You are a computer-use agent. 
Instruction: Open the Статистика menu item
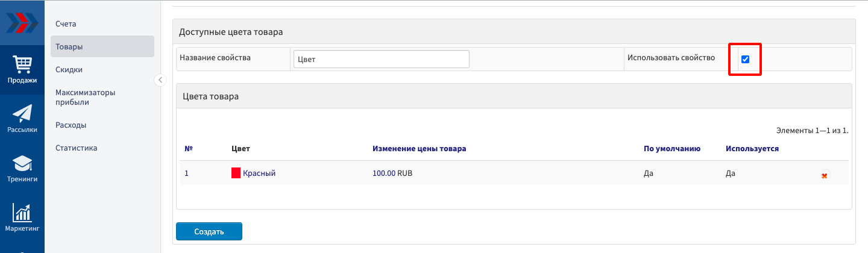click(76, 148)
